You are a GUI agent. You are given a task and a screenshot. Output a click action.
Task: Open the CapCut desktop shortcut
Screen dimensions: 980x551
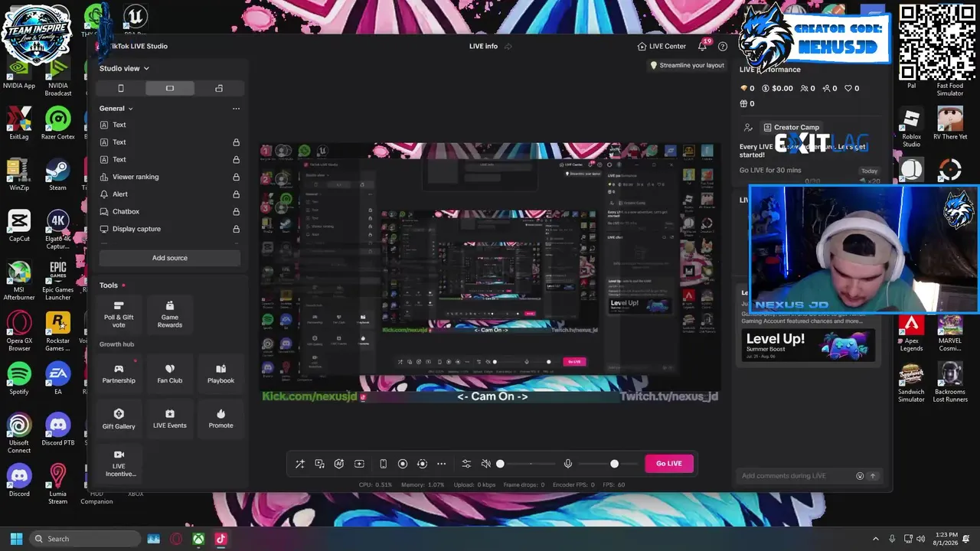pyautogui.click(x=19, y=225)
